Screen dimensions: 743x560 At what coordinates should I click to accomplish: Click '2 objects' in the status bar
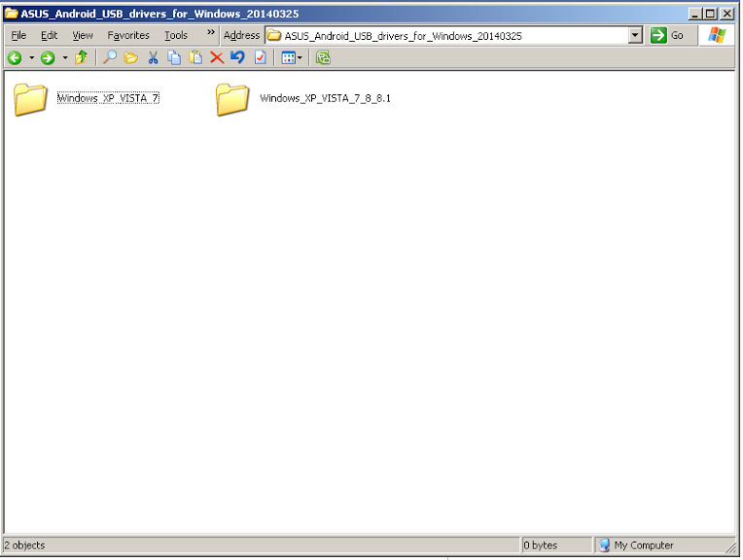click(x=24, y=545)
